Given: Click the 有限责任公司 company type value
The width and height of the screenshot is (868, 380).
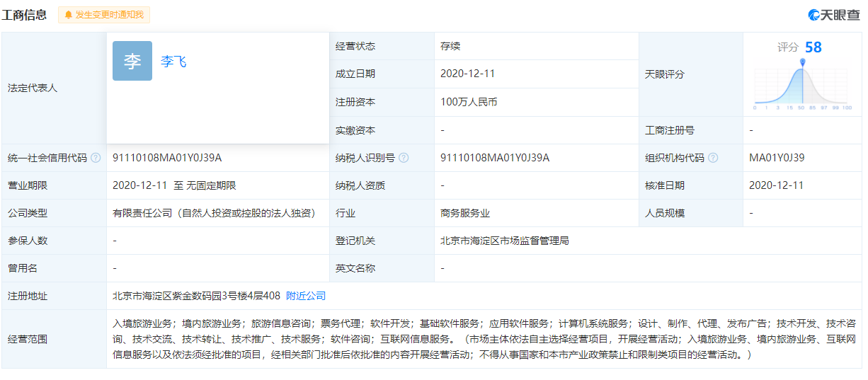Looking at the screenshot, I should click(214, 213).
